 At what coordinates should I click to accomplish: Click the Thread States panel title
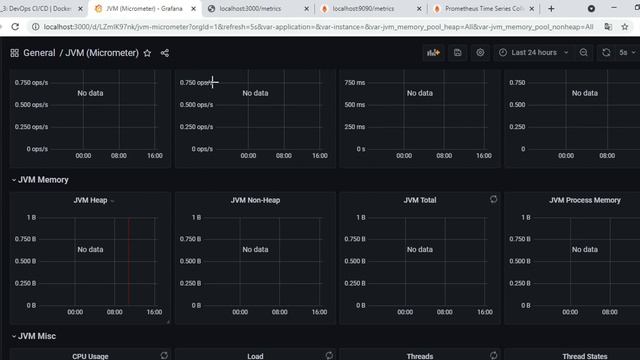[584, 356]
